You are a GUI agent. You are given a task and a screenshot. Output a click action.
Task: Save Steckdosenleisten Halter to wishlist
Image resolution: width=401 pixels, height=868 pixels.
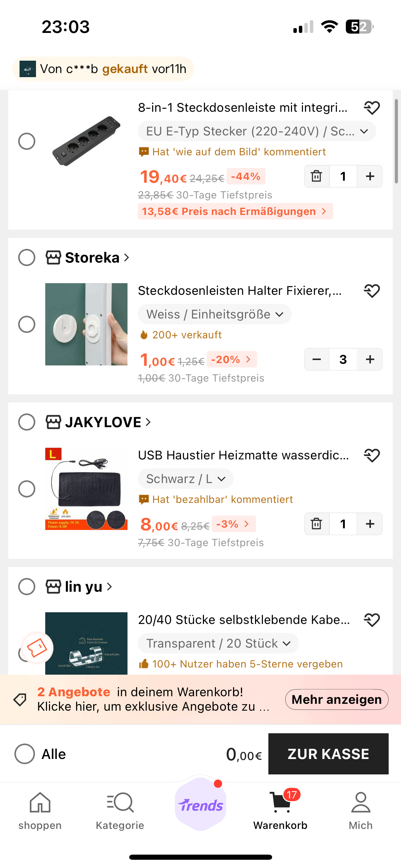click(x=372, y=291)
